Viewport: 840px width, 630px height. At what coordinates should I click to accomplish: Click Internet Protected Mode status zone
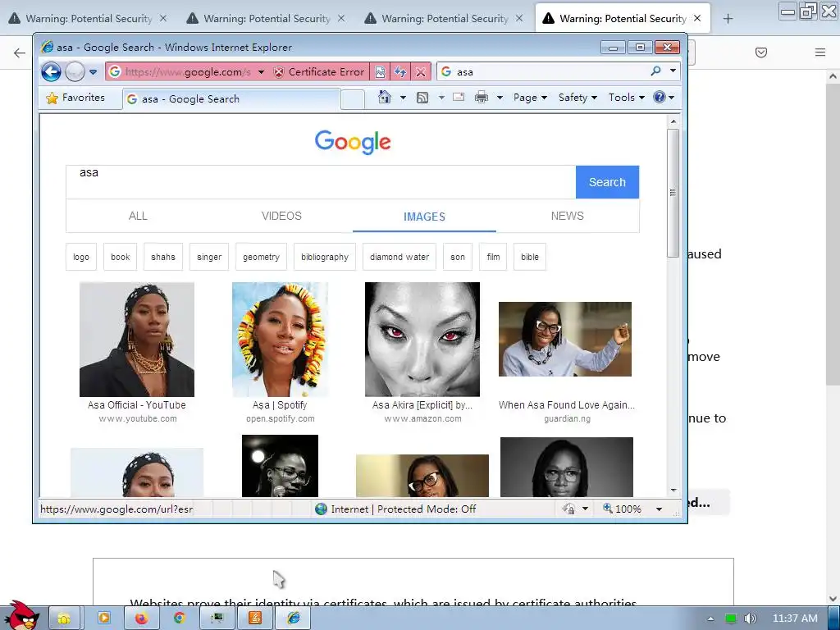[x=395, y=509]
